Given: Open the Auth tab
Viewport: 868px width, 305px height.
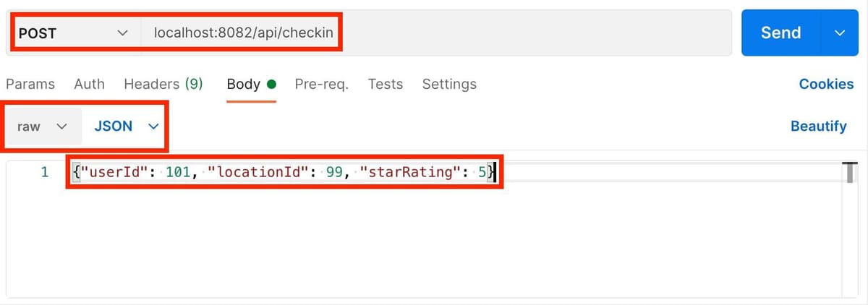Looking at the screenshot, I should (x=89, y=84).
